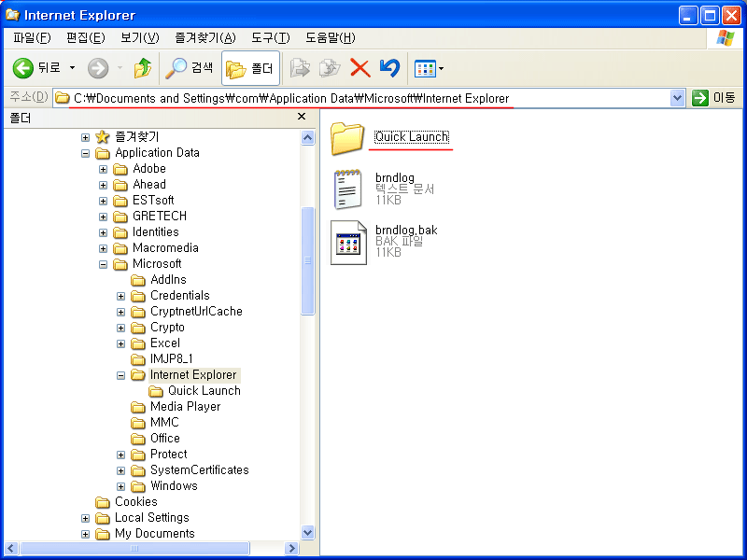
Task: Go up one folder level icon
Action: [x=142, y=68]
